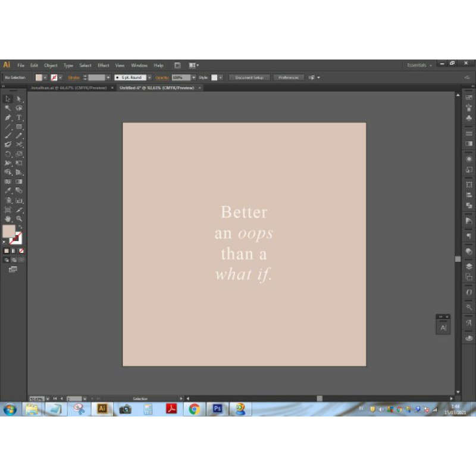Activate the Direct Selection tool

[x=19, y=99]
